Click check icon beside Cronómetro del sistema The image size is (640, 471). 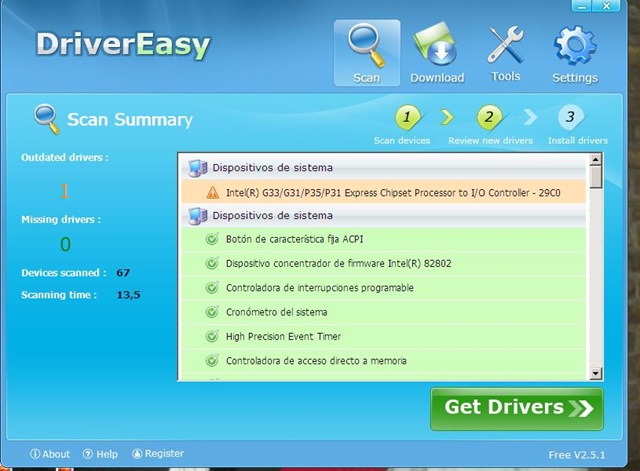(x=212, y=312)
